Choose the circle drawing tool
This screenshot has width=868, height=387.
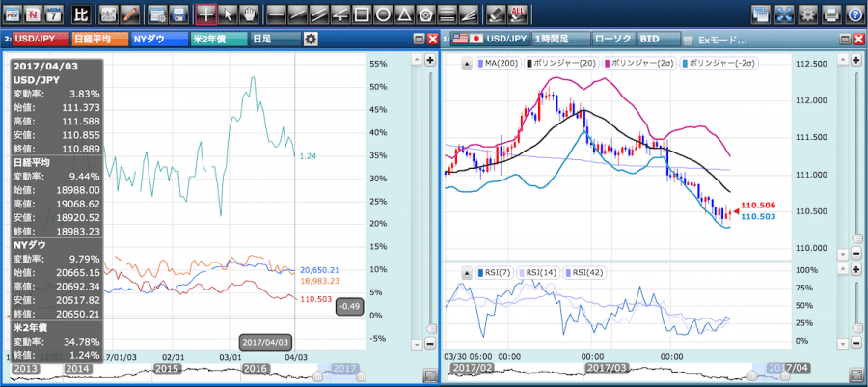(383, 14)
